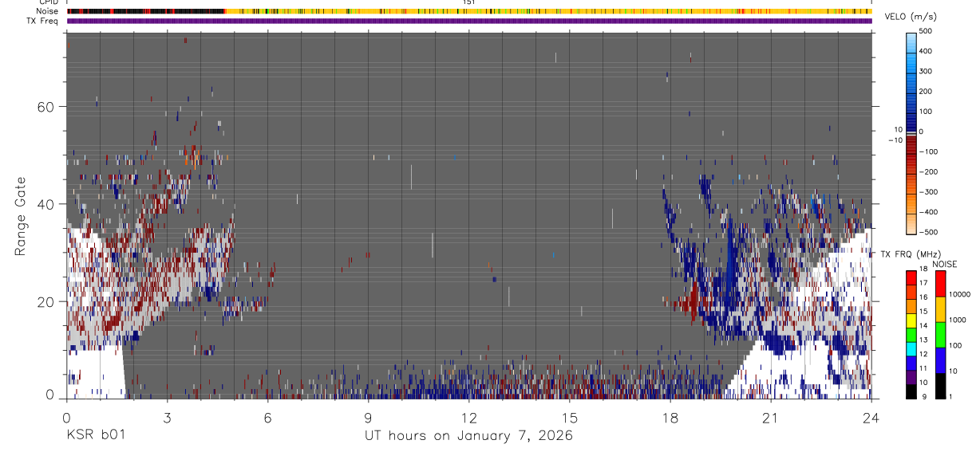Select the red swatch in the TX FRQ legend
980x452 pixels.
point(911,277)
